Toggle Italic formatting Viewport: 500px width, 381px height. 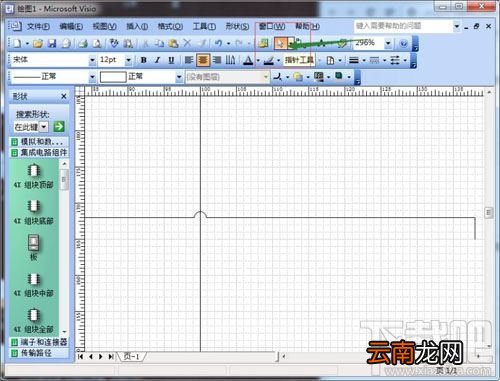tap(157, 60)
